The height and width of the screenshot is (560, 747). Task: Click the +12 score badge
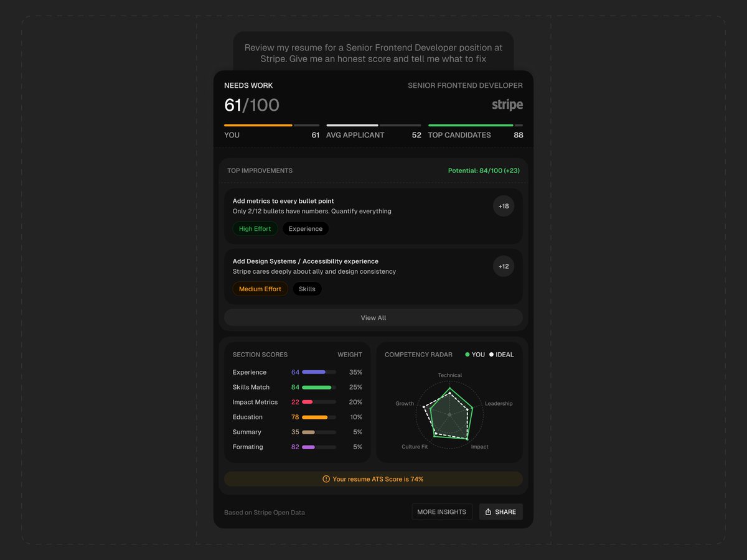504,266
